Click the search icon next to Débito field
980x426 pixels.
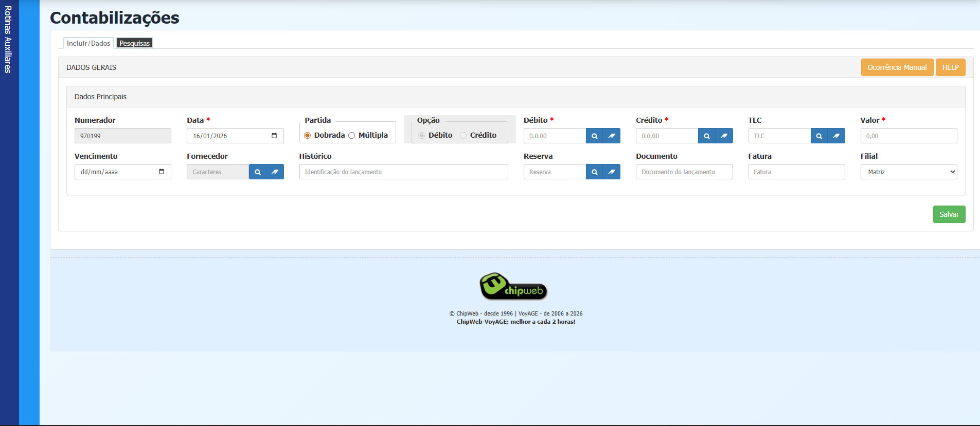click(594, 136)
